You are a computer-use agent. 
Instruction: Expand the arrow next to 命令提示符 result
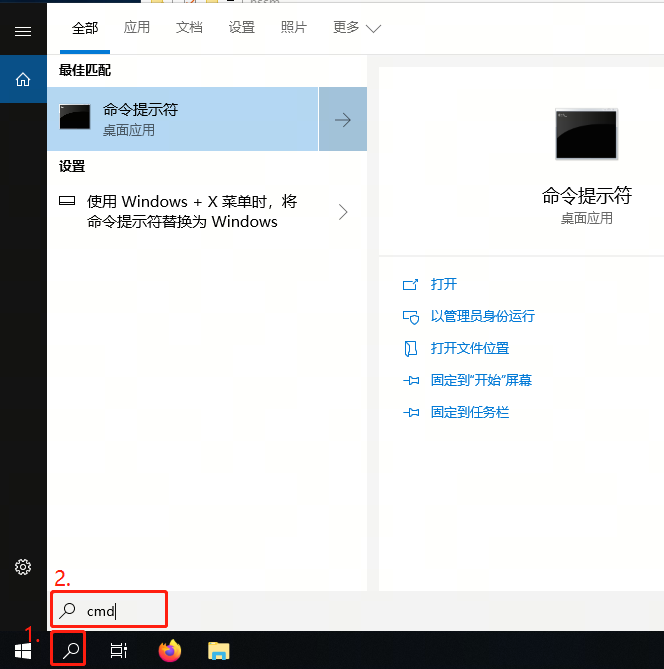(343, 119)
